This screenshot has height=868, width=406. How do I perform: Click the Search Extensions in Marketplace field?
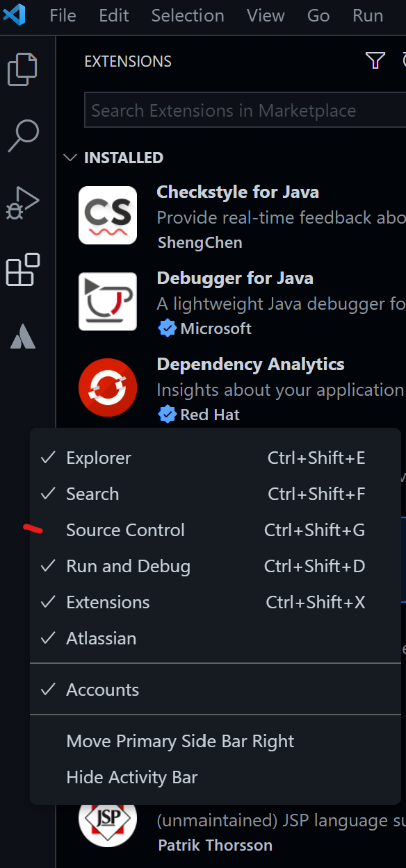coord(245,110)
